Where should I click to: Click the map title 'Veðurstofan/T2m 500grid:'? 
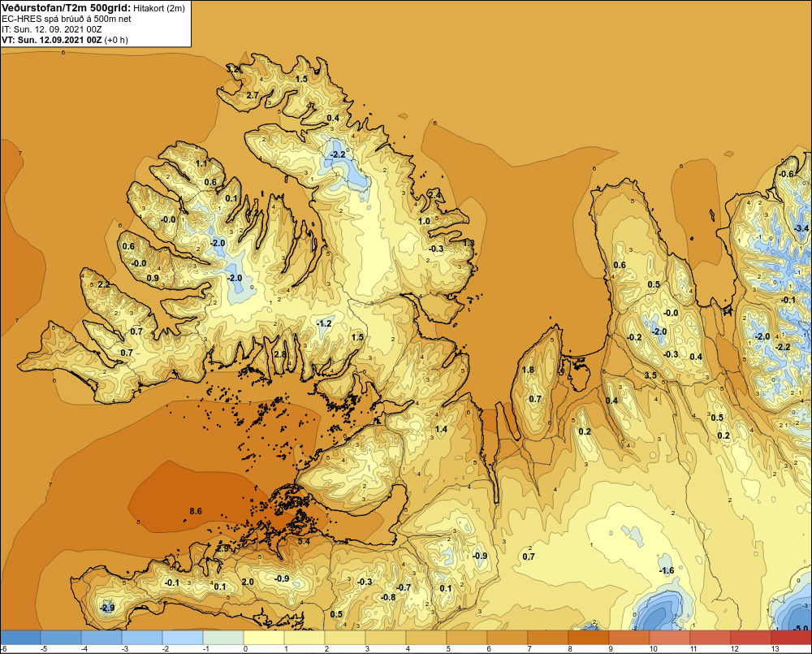click(66, 8)
